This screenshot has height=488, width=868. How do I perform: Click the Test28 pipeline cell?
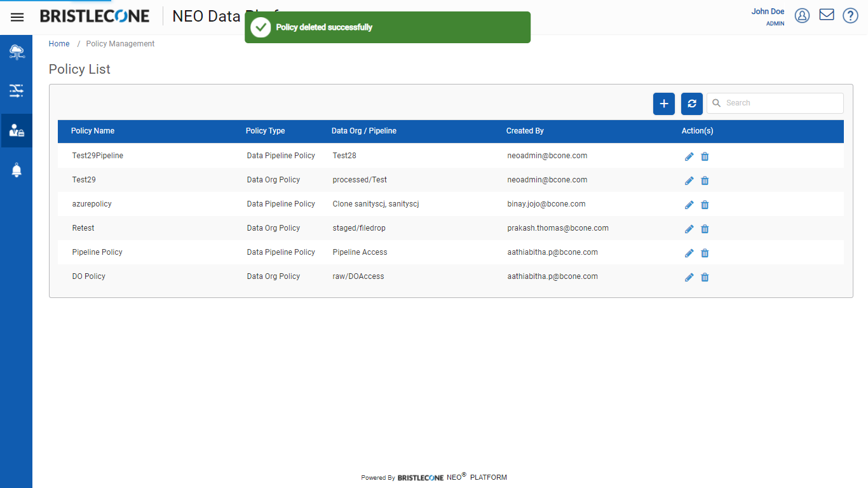(344, 156)
